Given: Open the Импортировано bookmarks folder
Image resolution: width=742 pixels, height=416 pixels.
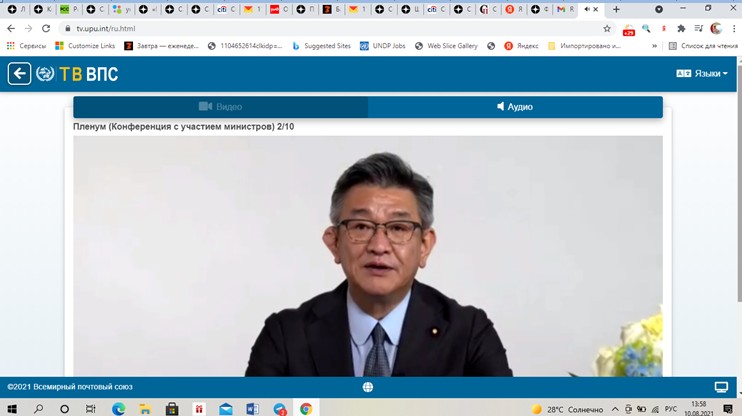Looking at the screenshot, I should point(584,46).
